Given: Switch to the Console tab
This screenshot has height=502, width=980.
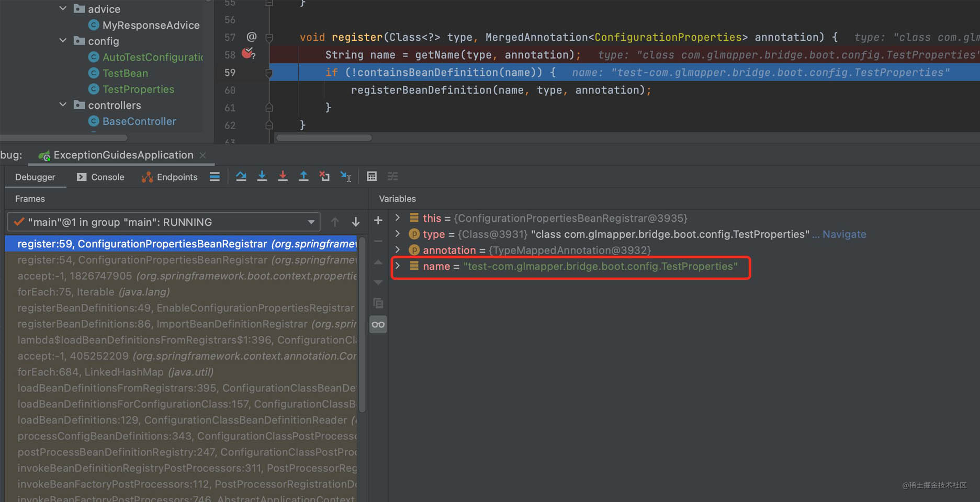Looking at the screenshot, I should [100, 177].
